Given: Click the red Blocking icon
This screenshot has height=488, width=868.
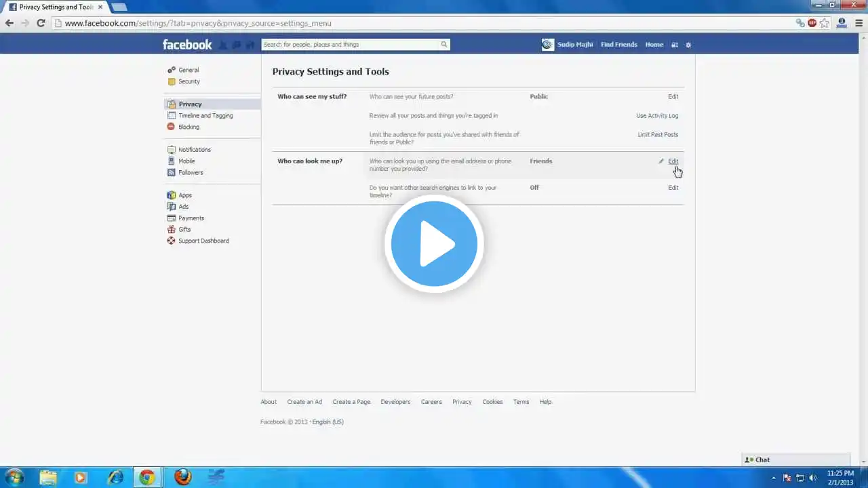Looking at the screenshot, I should pyautogui.click(x=172, y=127).
